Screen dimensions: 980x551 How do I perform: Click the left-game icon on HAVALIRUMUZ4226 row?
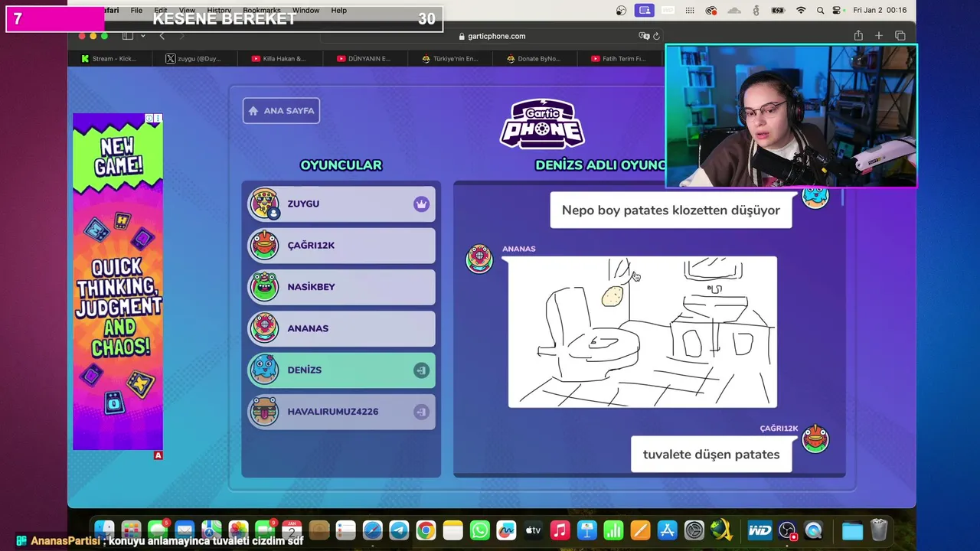[x=421, y=412]
